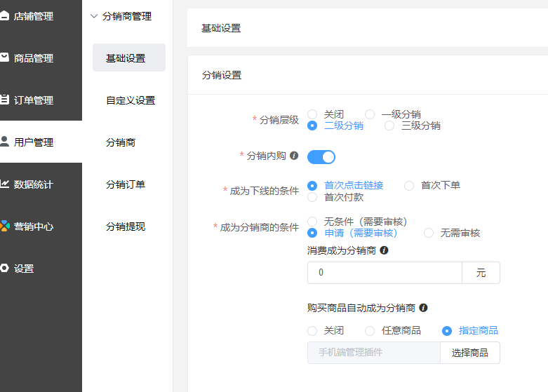Click the 设置 gear icon

pos(5,268)
